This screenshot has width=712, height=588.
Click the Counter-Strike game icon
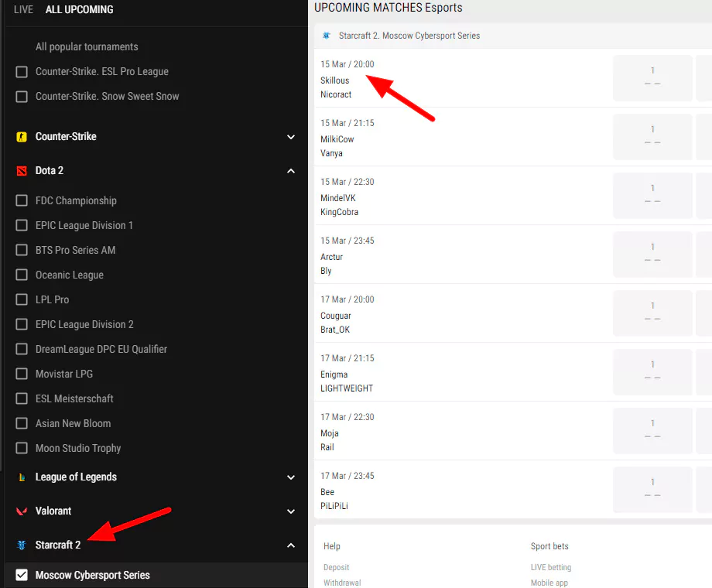pos(22,137)
